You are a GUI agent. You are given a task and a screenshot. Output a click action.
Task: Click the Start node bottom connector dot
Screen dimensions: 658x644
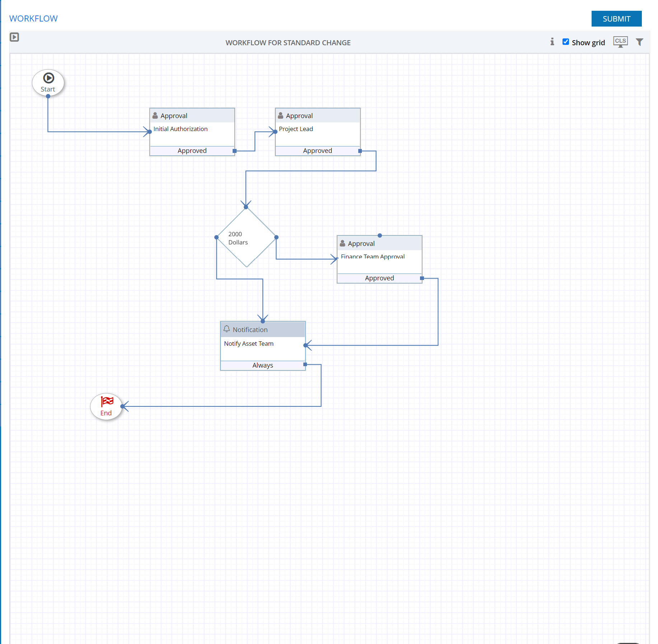point(48,96)
